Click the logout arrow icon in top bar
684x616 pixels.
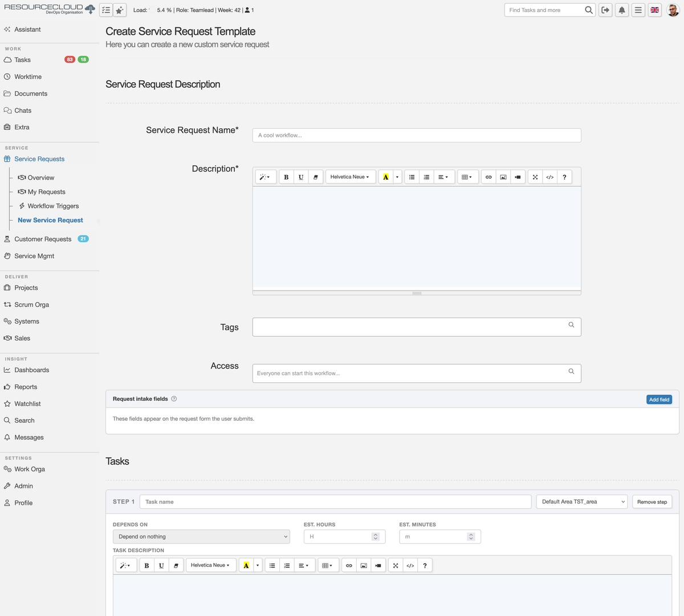(605, 10)
